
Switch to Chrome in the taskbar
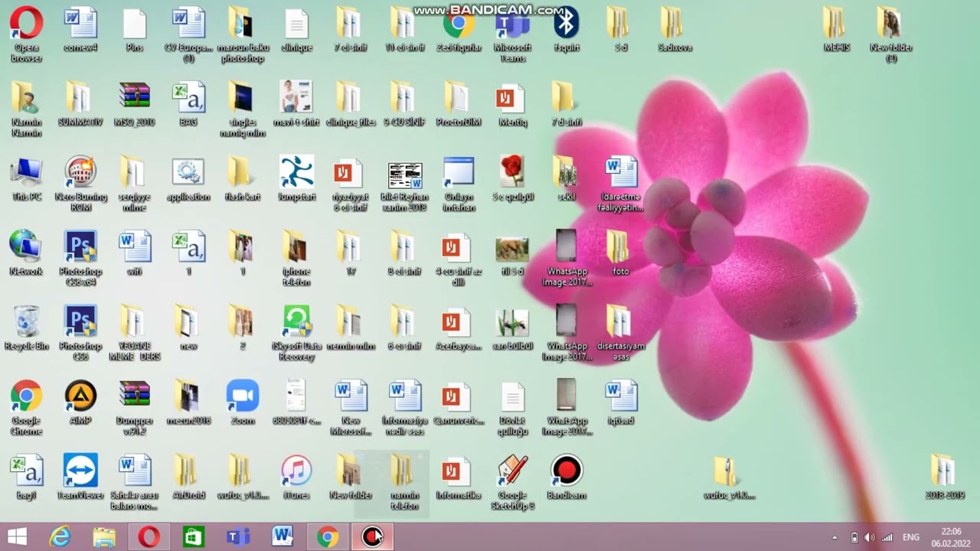pos(328,537)
